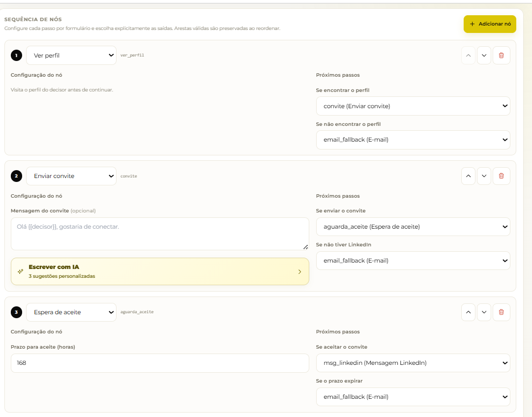The image size is (532, 417).
Task: Click 'Visita o perfil do decisor' description text
Action: click(62, 90)
